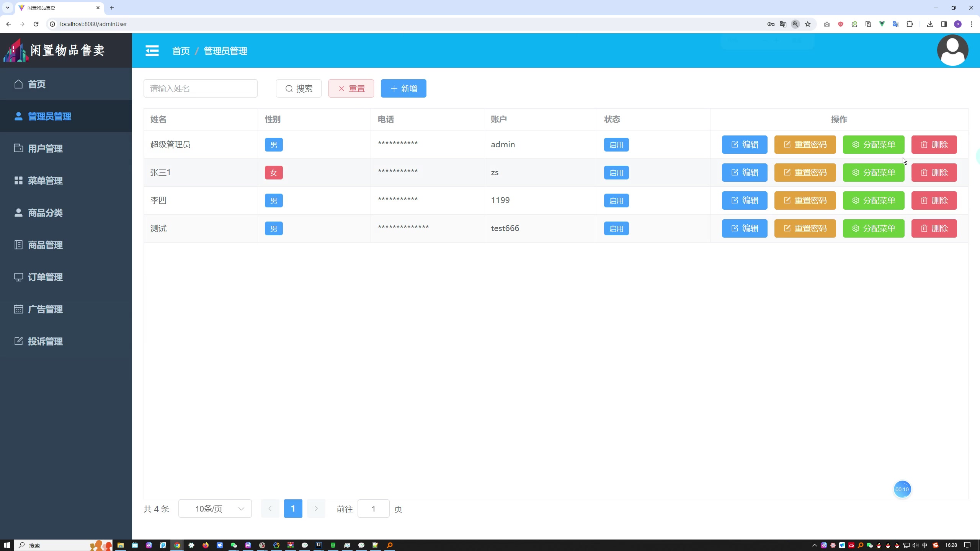Click the translate icon in address bar

[783, 24]
